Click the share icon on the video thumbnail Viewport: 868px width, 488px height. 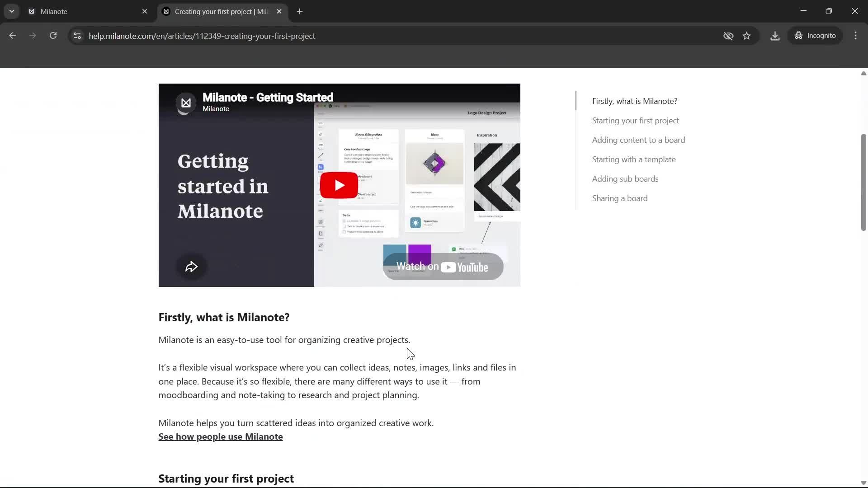(192, 267)
